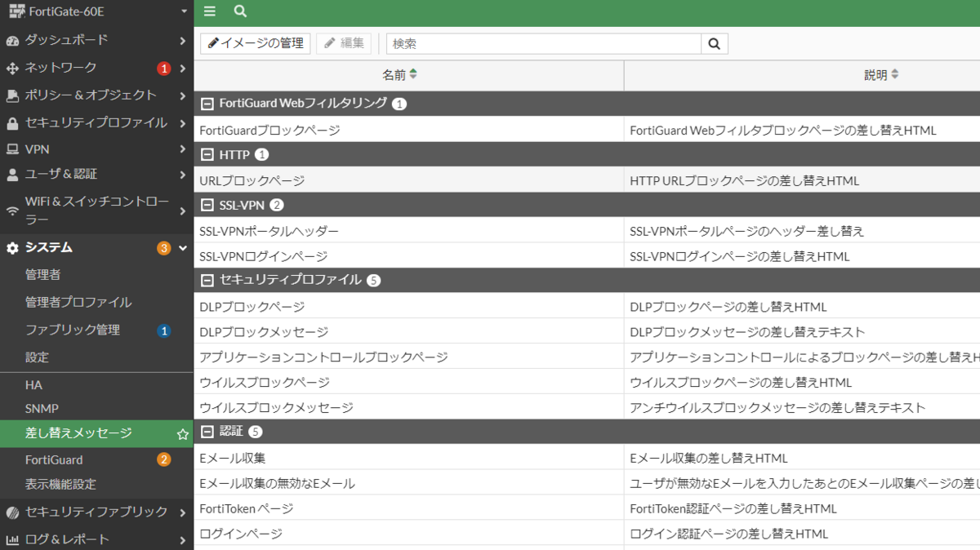Expand the ダッシュボード chevron
Viewport: 980px width, 550px height.
(183, 40)
